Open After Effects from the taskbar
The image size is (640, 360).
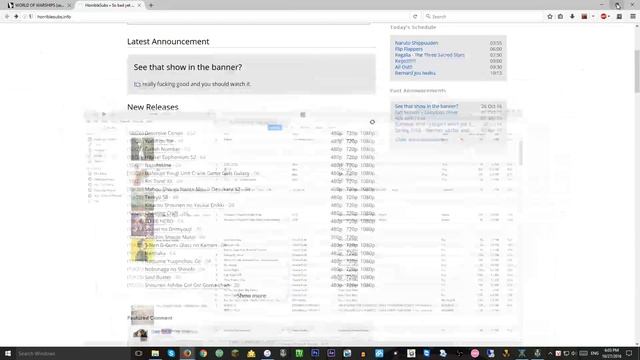(x=331, y=353)
